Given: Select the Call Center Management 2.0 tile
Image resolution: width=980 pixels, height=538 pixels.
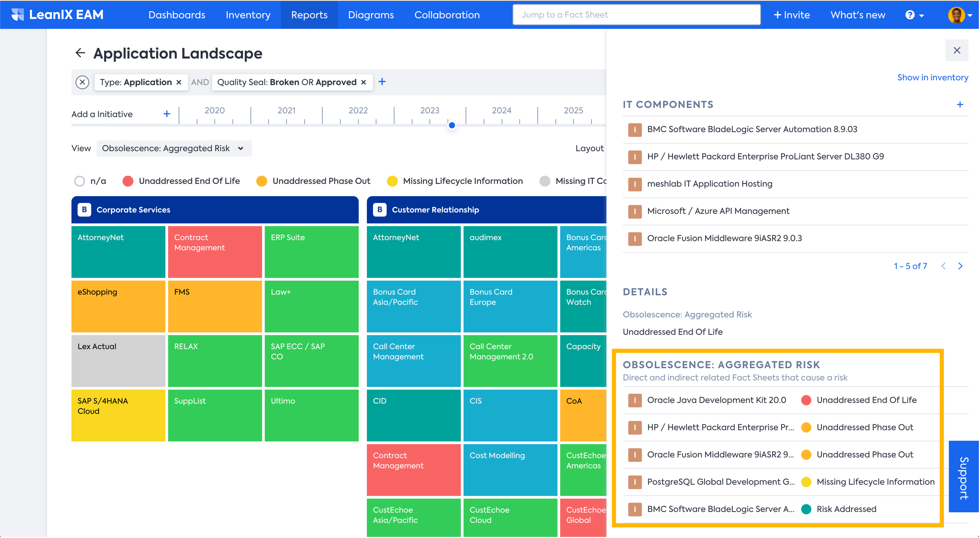Looking at the screenshot, I should pyautogui.click(x=510, y=361).
